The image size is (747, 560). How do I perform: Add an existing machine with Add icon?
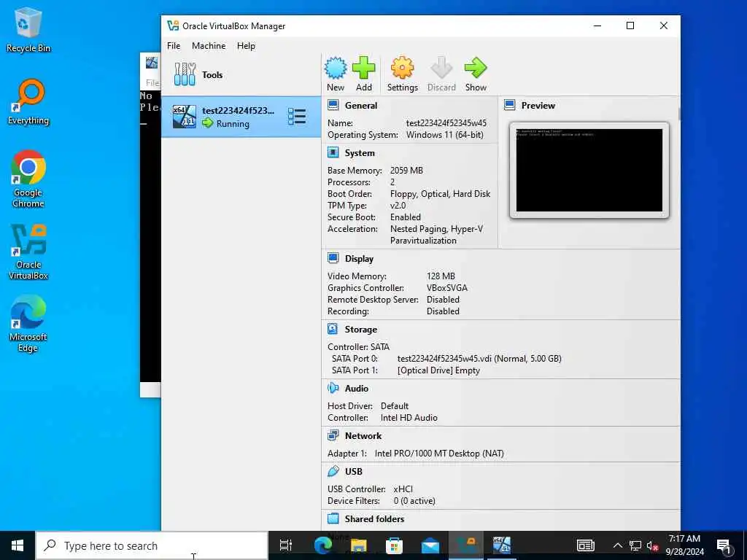(363, 74)
